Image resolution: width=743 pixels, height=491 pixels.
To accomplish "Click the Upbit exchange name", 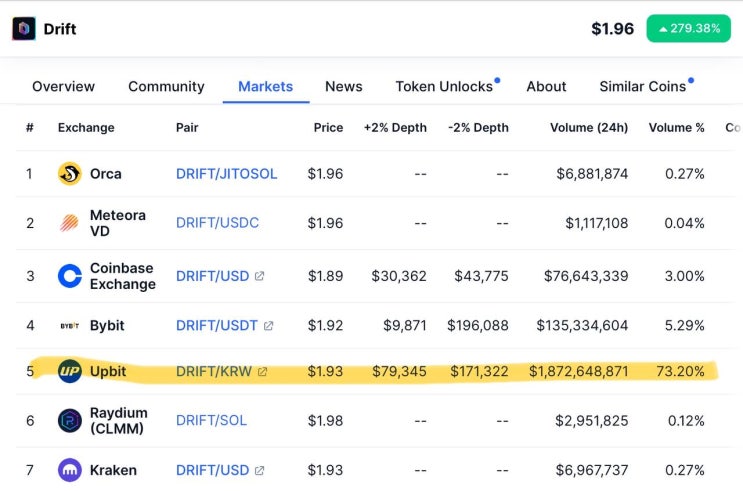I will pos(108,371).
